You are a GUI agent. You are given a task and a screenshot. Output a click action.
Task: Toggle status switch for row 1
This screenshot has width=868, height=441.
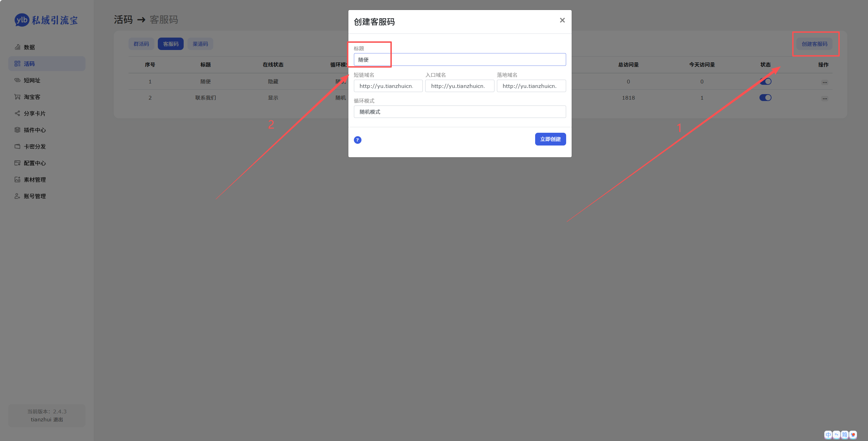coord(765,81)
